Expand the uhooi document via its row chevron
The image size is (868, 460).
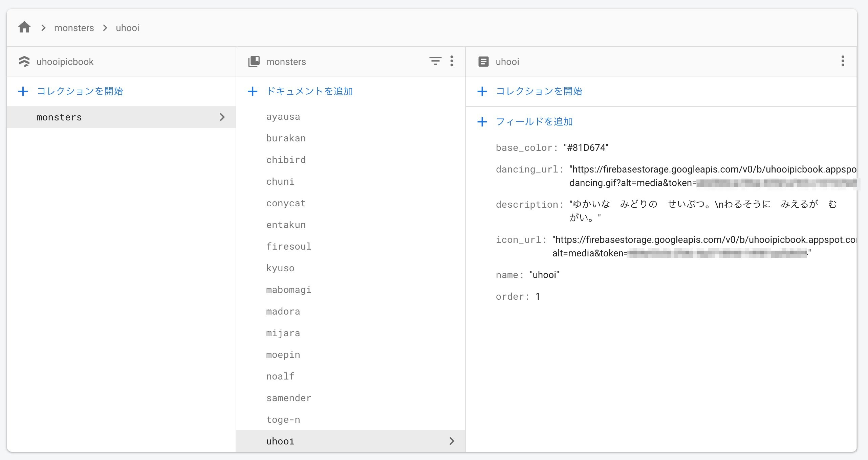tap(452, 441)
